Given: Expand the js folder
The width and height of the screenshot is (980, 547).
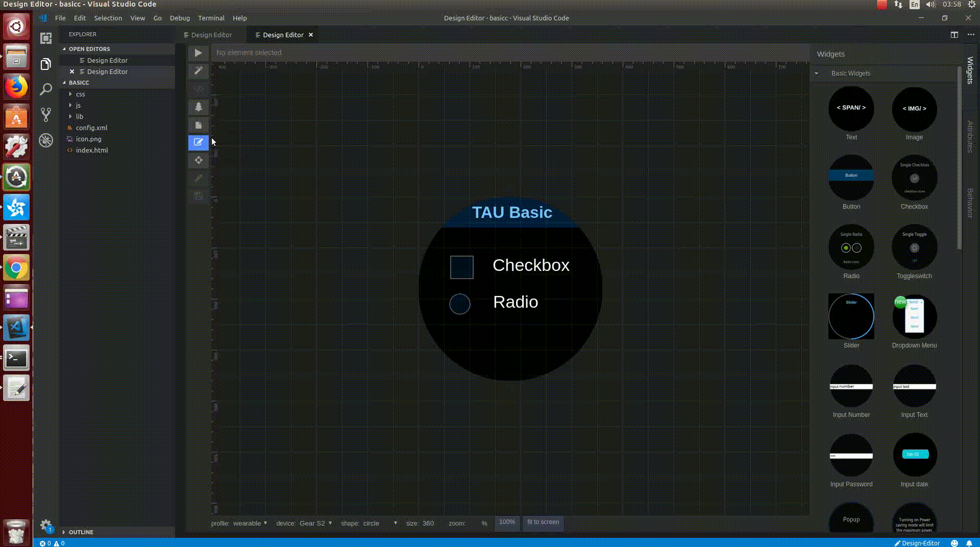Looking at the screenshot, I should pos(78,105).
